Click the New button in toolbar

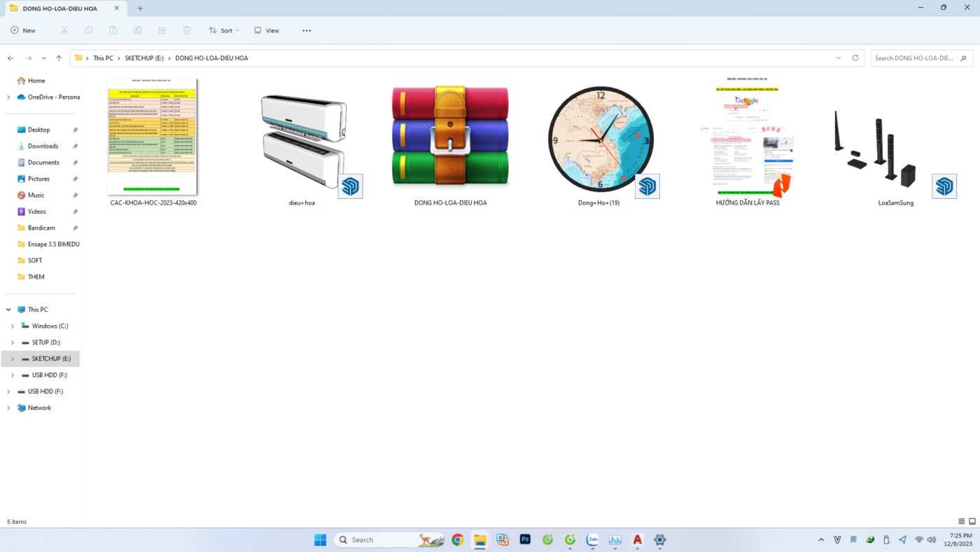[x=23, y=30]
